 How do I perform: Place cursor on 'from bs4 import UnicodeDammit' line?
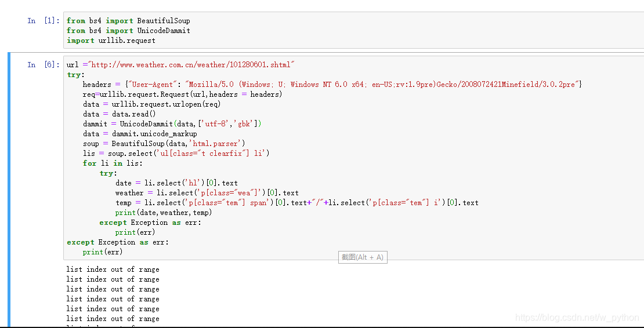pyautogui.click(x=128, y=30)
